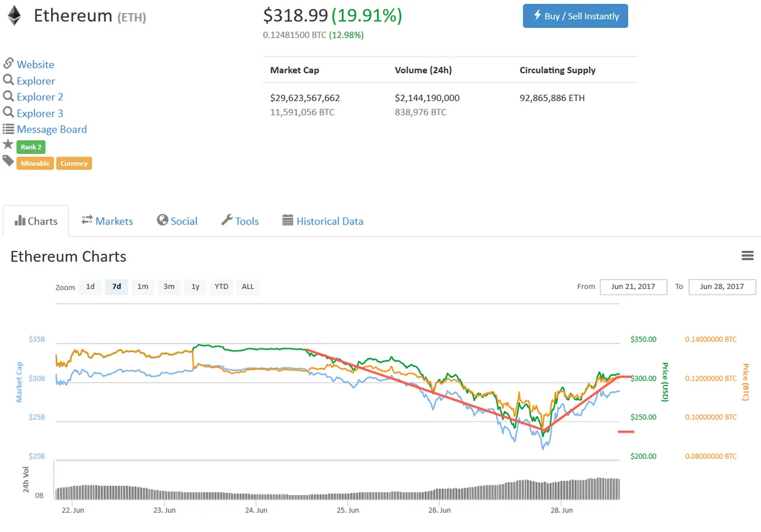Click the $318.99 price value
761x532 pixels.
point(295,15)
